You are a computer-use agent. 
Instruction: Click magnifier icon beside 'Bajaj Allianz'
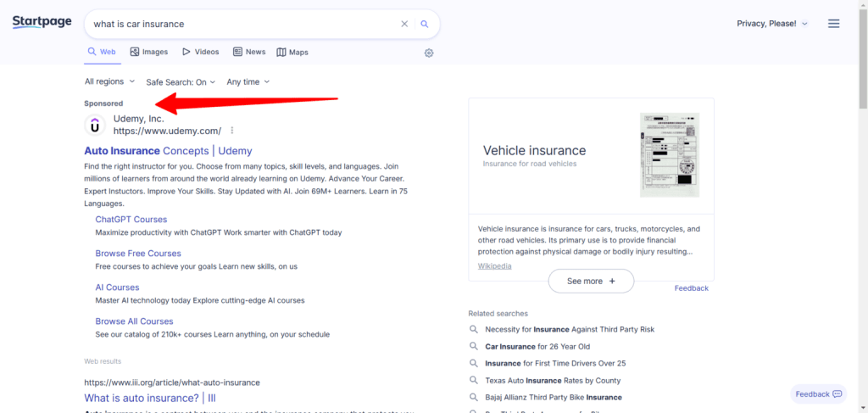coord(473,397)
